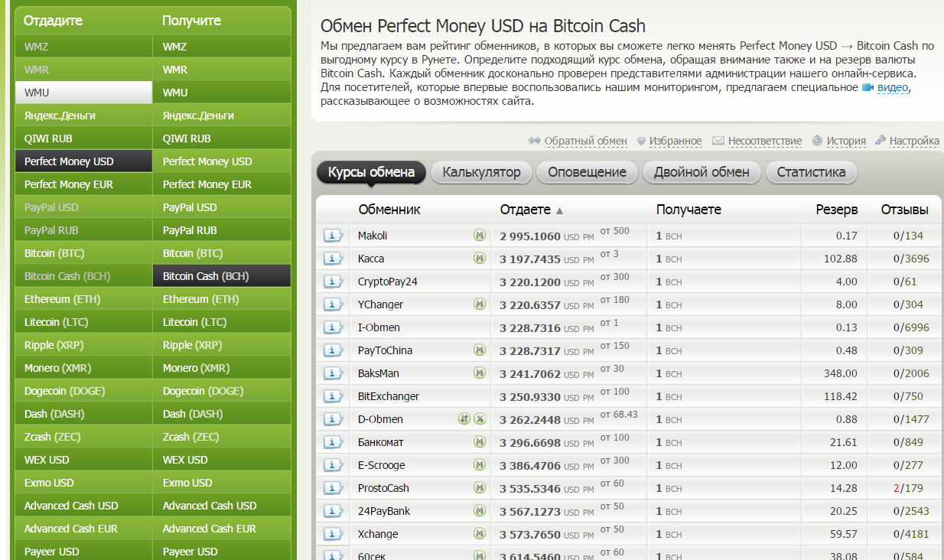Image resolution: width=944 pixels, height=560 pixels.
Task: Switch to the Калькулятор tab
Action: point(481,172)
